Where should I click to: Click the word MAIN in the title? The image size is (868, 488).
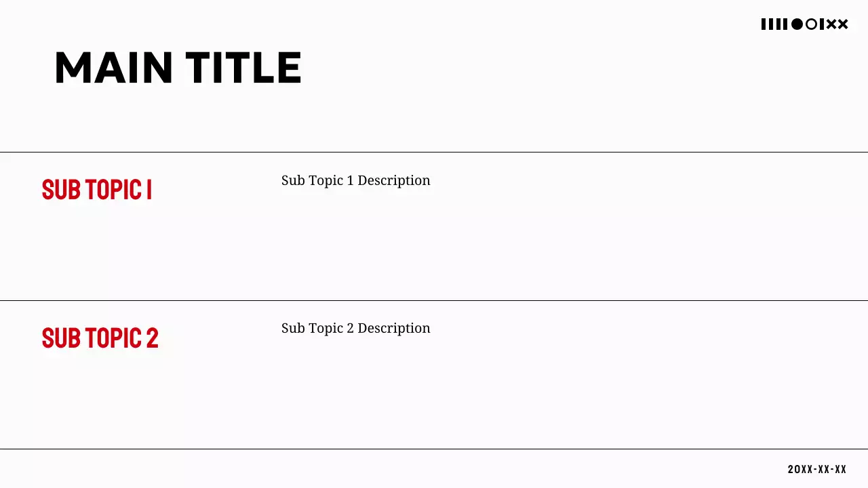pos(114,68)
